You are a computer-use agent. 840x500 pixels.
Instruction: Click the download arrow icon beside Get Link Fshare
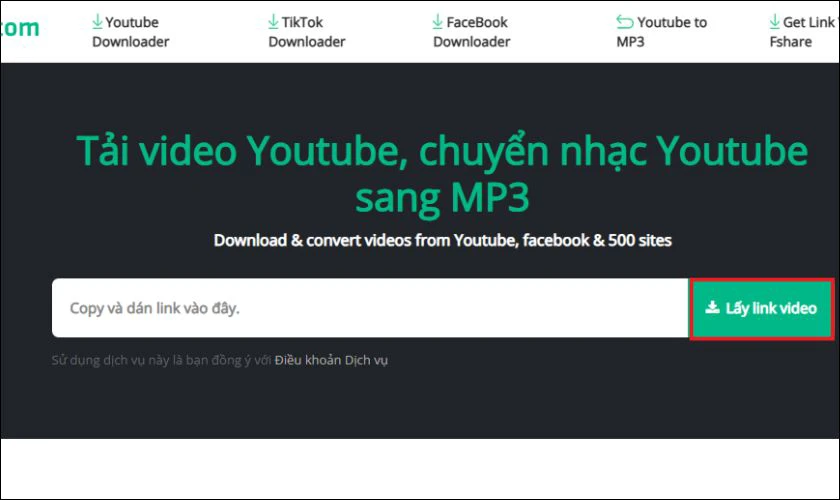pyautogui.click(x=774, y=21)
